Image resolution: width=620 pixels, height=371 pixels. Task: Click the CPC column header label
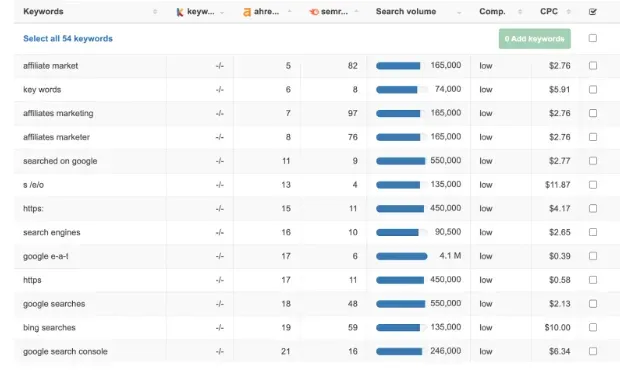tap(549, 11)
